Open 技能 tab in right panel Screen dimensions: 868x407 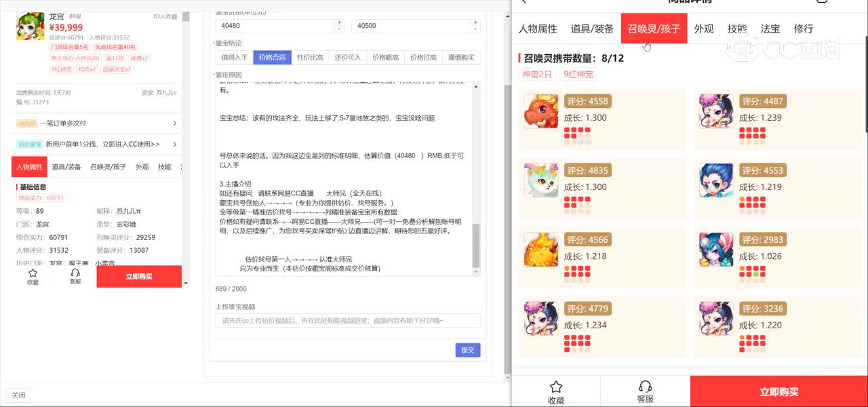click(737, 28)
